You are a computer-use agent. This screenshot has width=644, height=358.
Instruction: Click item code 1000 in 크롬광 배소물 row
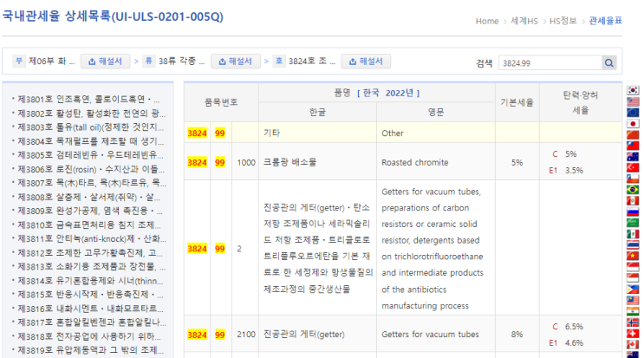click(x=246, y=162)
